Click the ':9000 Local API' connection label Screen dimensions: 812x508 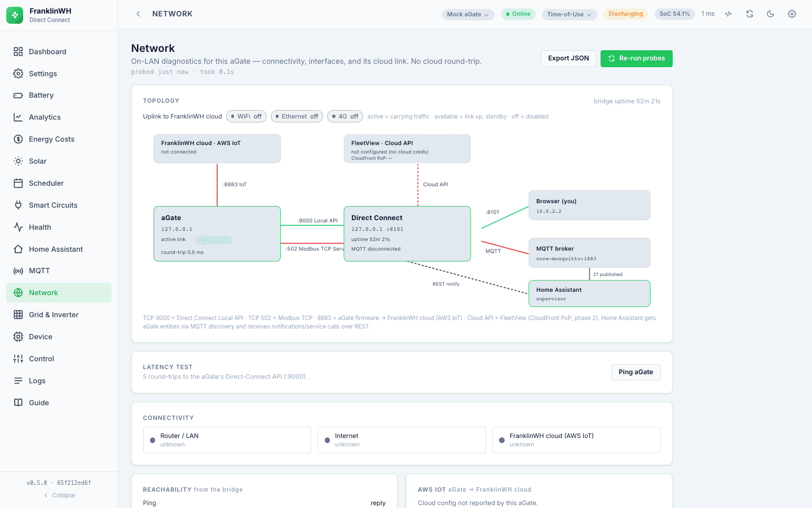point(317,221)
